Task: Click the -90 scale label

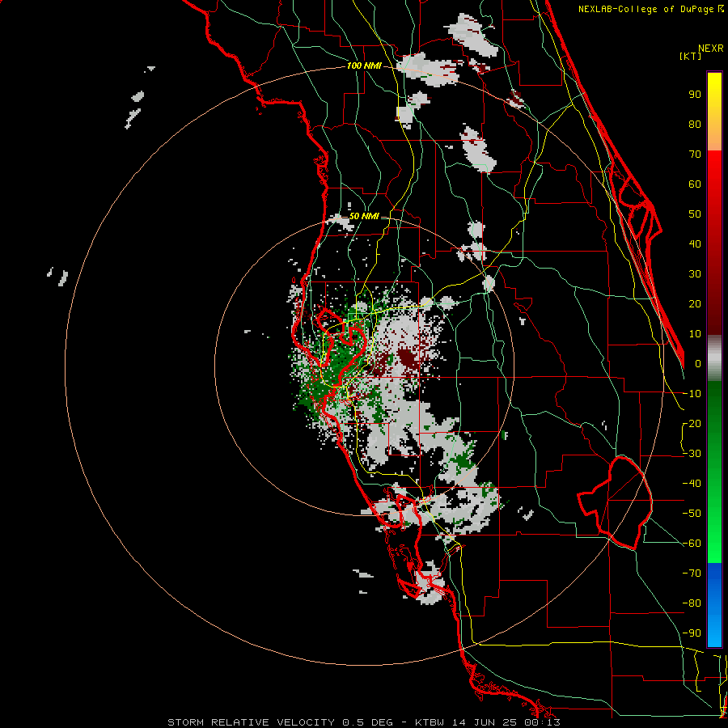Action: pyautogui.click(x=692, y=633)
